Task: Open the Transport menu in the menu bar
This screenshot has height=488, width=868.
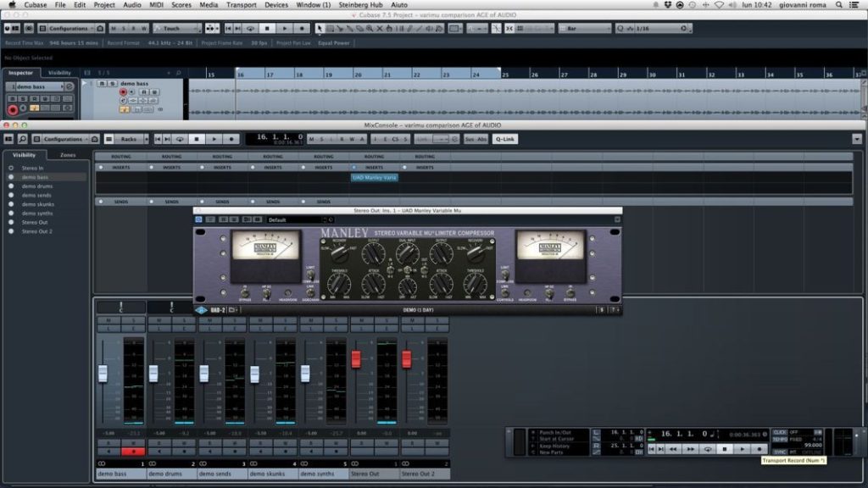Action: coord(242,5)
